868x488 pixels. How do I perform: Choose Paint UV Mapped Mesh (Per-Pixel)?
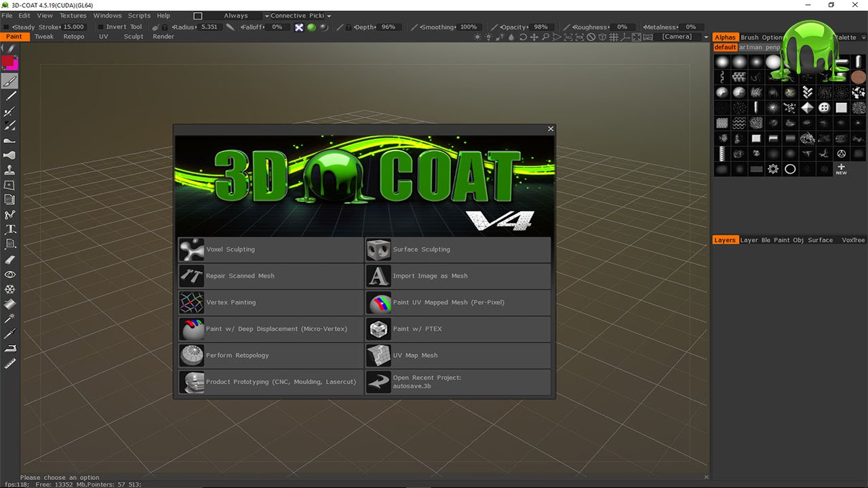coord(458,302)
